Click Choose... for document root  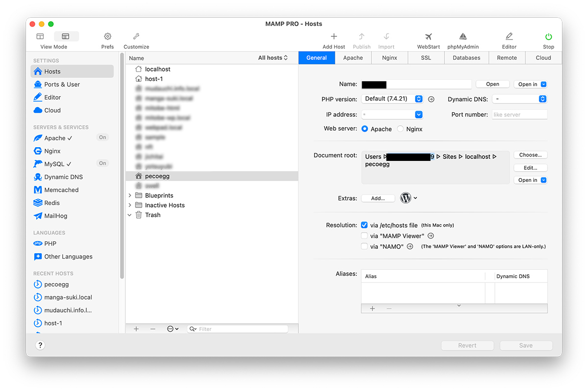[x=530, y=155]
